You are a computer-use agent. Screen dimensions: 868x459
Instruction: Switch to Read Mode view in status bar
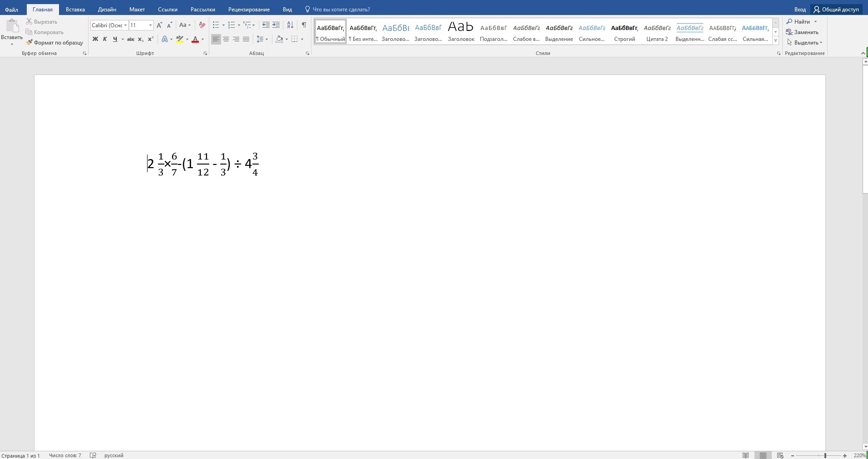coord(745,455)
